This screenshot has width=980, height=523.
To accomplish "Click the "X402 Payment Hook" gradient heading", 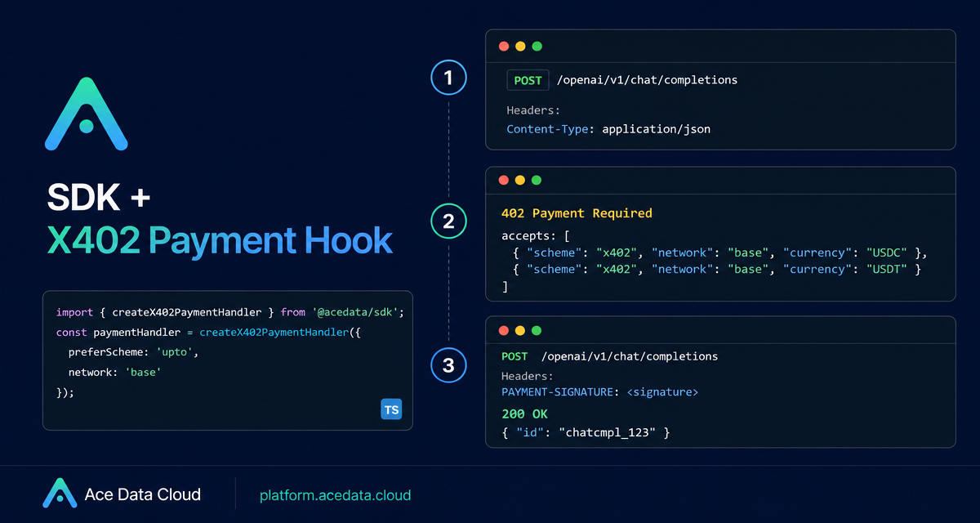I will tap(219, 241).
